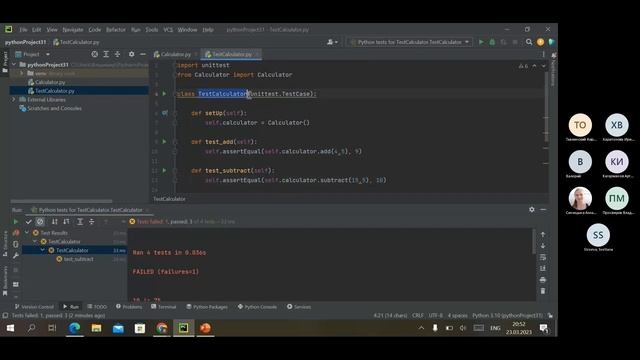Open the Version Control tool window
This screenshot has width=640, height=360.
[34, 307]
